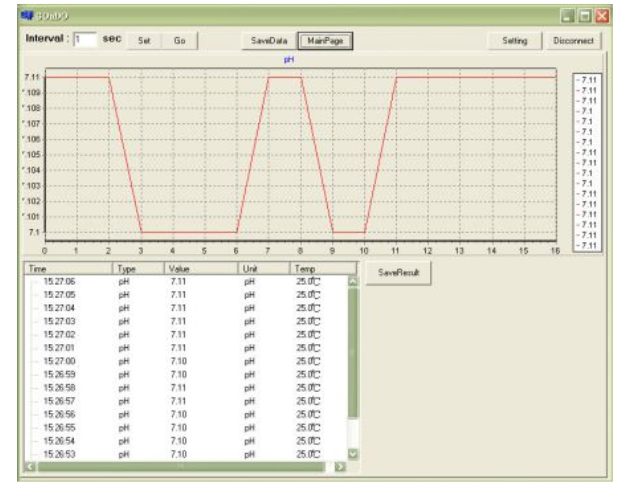Switch to MainPage view
Viewport: 630px width, 486px height.
click(x=326, y=41)
